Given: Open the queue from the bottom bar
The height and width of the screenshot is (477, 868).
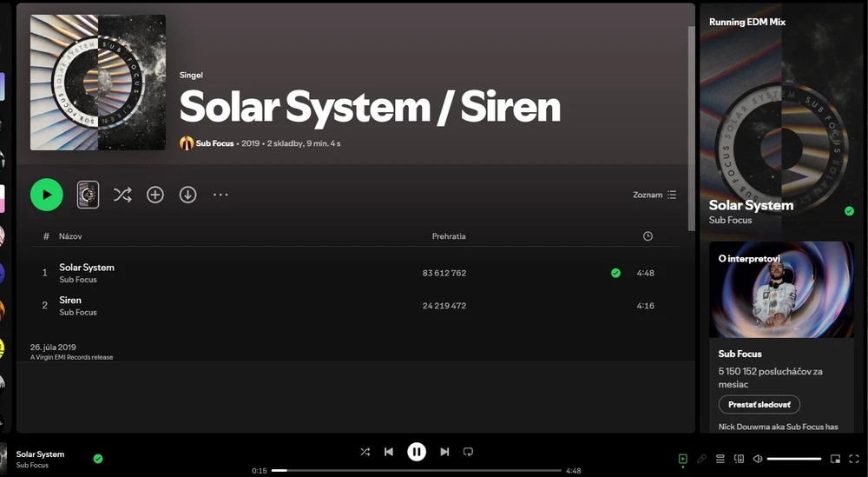Looking at the screenshot, I should point(720,459).
